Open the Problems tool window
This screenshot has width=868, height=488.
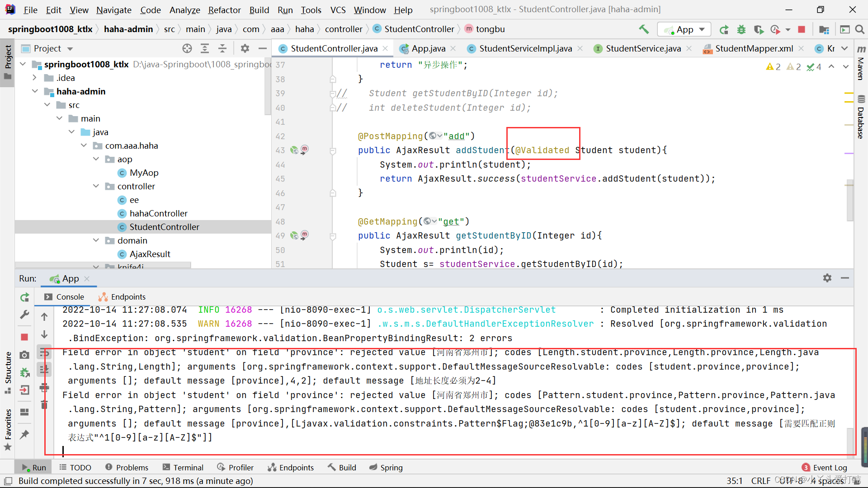click(127, 468)
